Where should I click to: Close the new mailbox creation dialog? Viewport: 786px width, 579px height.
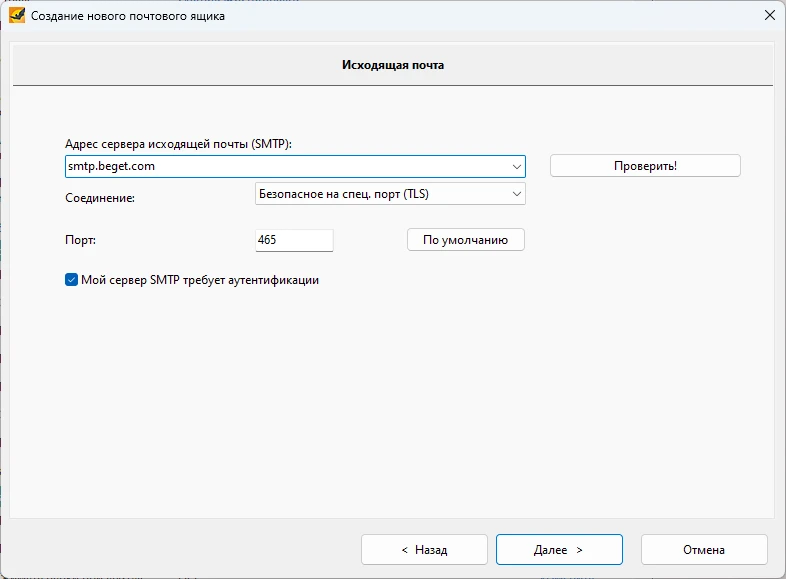click(769, 16)
